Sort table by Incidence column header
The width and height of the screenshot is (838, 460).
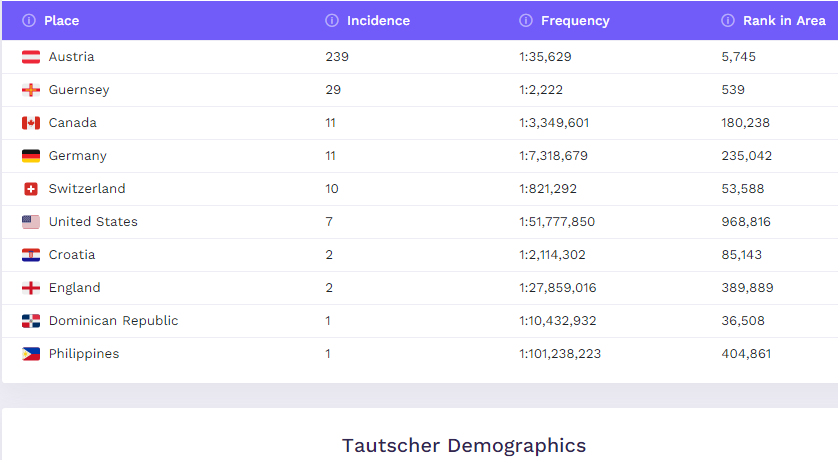378,20
